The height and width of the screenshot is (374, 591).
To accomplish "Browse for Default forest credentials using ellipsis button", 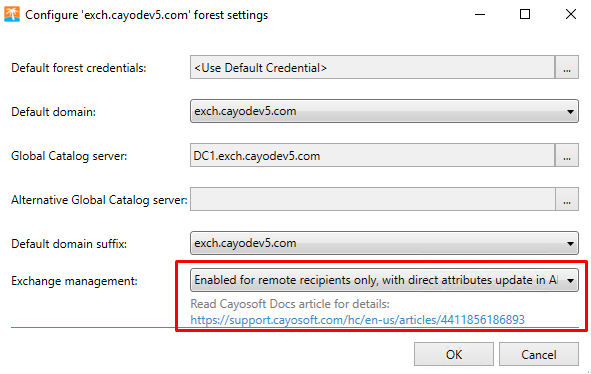I will [x=567, y=67].
